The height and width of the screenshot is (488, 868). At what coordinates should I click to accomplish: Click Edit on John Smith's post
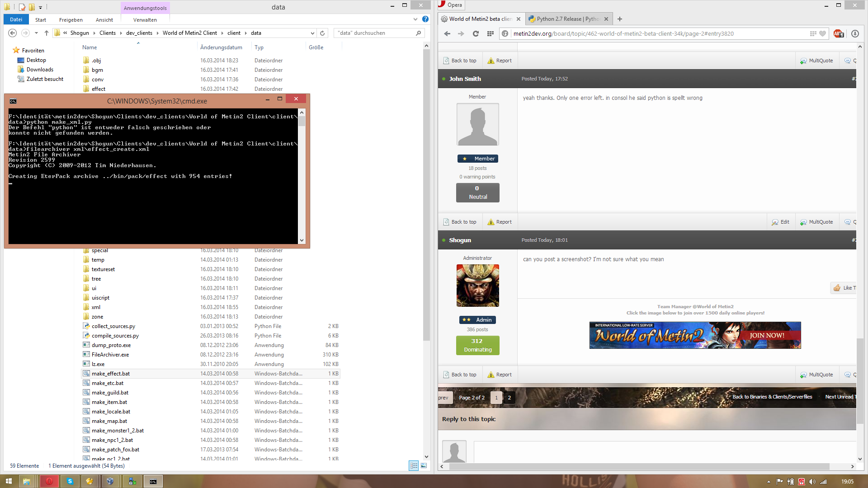point(781,222)
